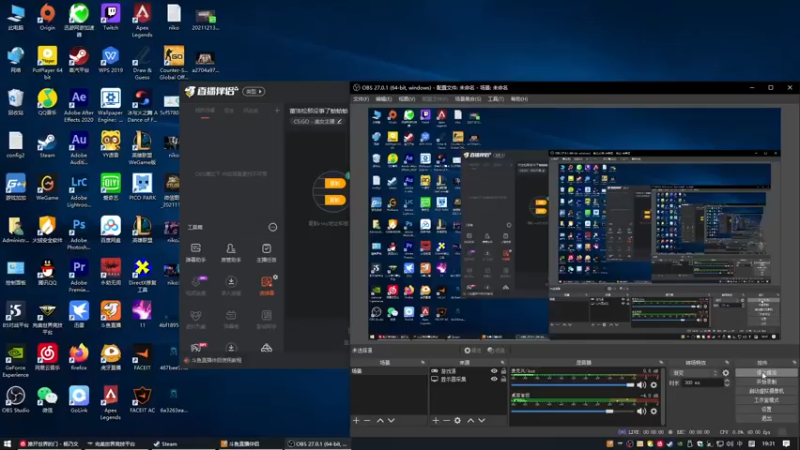Pop out the Controls dock icon
The image size is (800, 450).
(x=794, y=362)
